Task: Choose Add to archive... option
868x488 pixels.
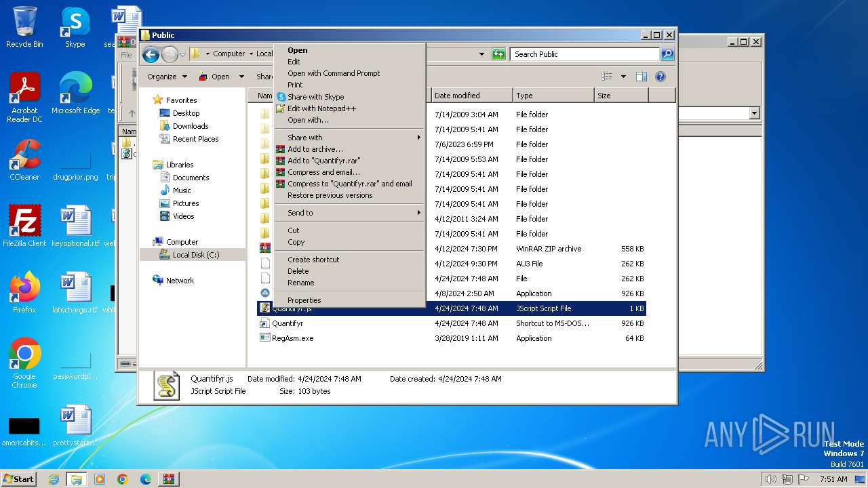Action: pyautogui.click(x=349, y=149)
